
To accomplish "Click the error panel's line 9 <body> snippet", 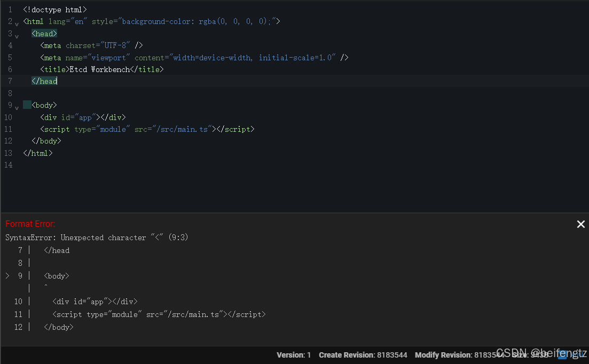I will pyautogui.click(x=57, y=276).
